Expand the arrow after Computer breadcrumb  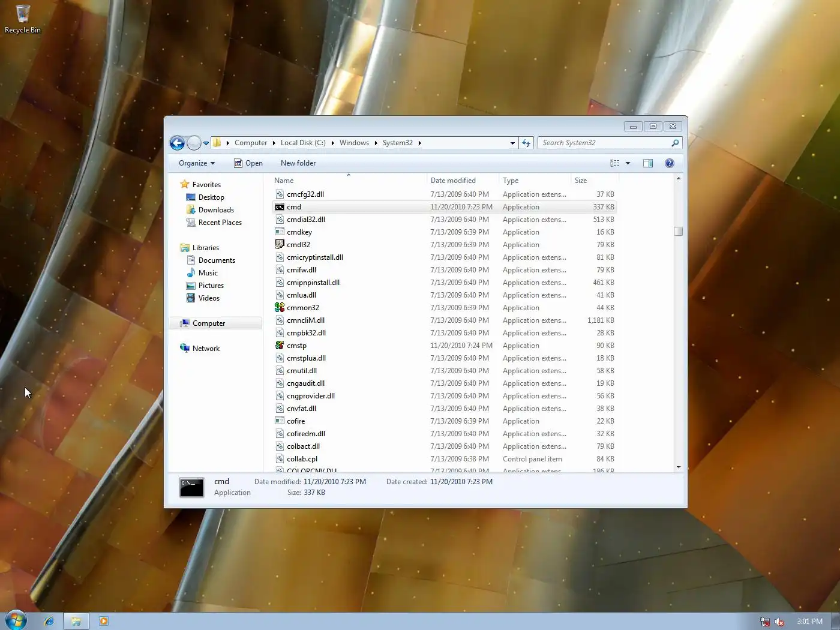coord(273,143)
